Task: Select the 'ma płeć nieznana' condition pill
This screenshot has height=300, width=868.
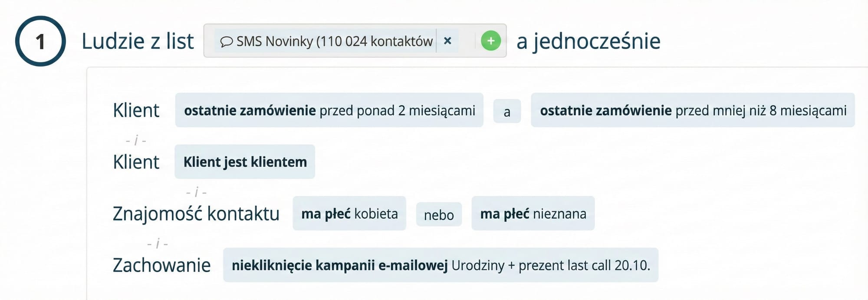Action: [533, 214]
